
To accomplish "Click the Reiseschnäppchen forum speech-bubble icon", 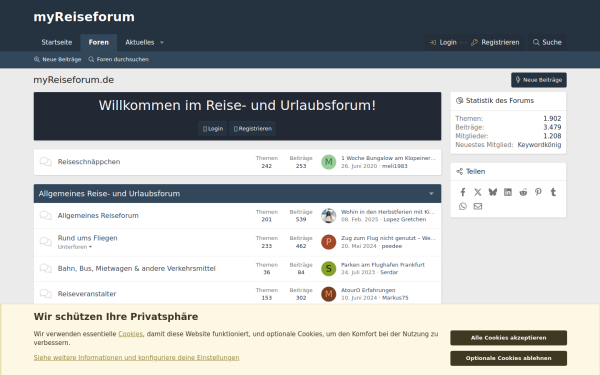I will pyautogui.click(x=46, y=162).
